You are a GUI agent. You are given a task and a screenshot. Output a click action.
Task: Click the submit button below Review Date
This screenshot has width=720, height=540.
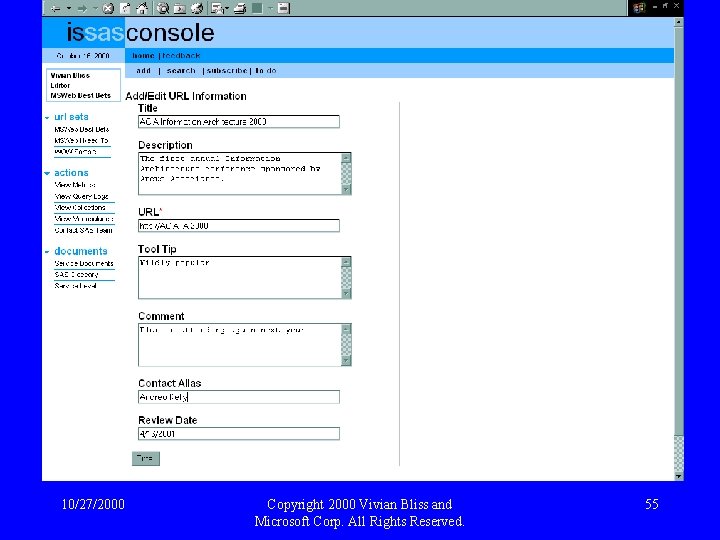coord(146,458)
